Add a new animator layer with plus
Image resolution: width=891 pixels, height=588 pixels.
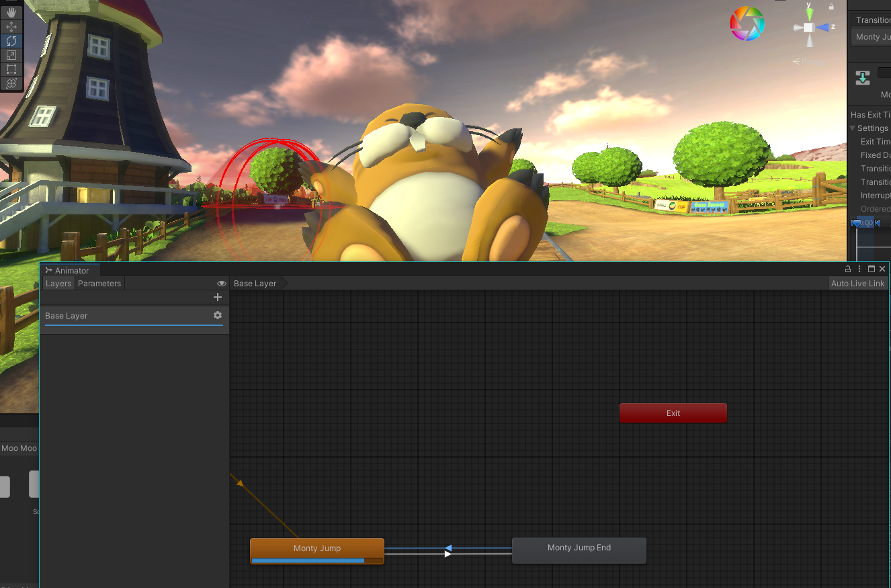[x=217, y=297]
